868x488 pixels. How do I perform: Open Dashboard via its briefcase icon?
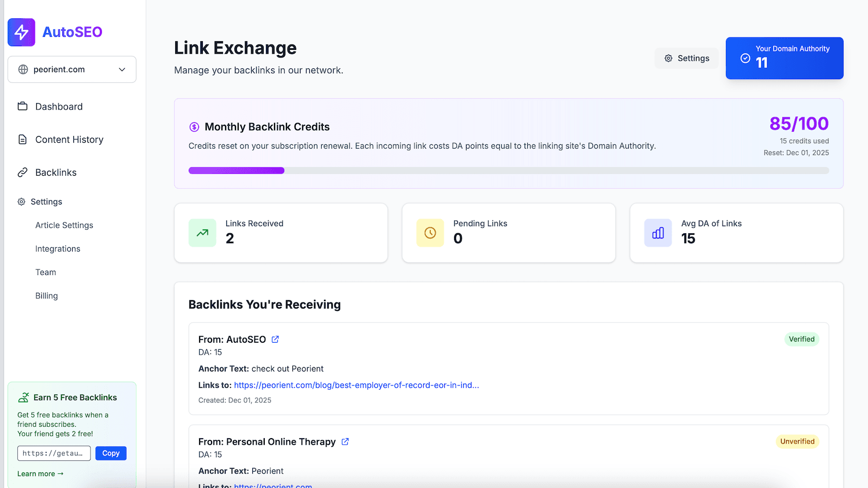22,106
